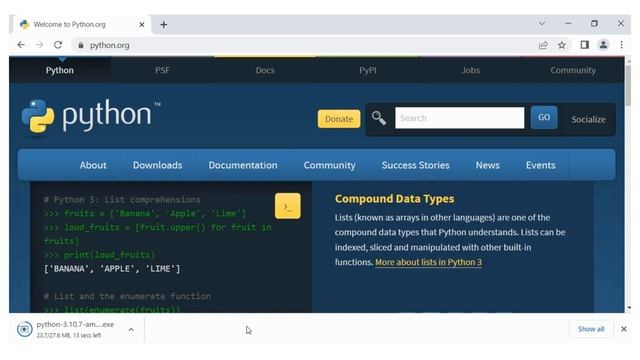Screen dimensions: 640x360
Task: Share this page via the share icon
Action: pyautogui.click(x=543, y=45)
